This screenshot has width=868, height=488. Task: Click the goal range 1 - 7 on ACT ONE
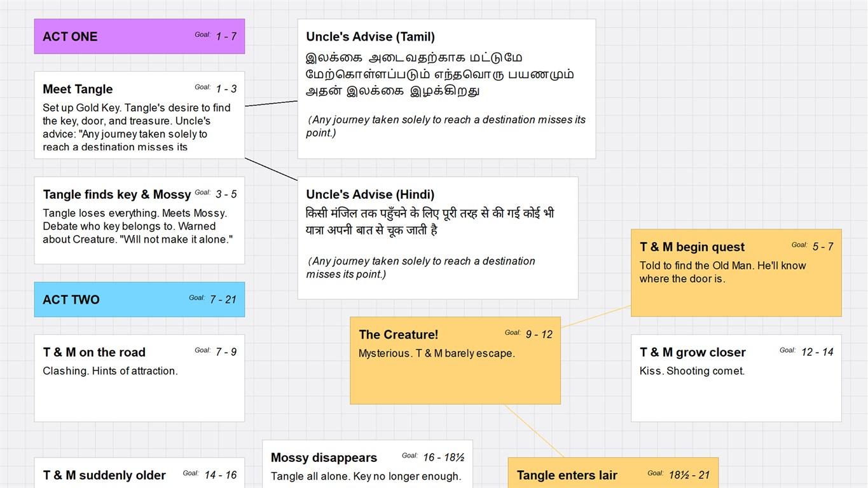pyautogui.click(x=226, y=37)
